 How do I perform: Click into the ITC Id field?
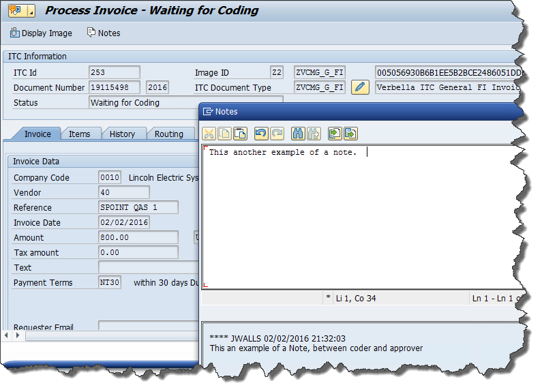(115, 72)
